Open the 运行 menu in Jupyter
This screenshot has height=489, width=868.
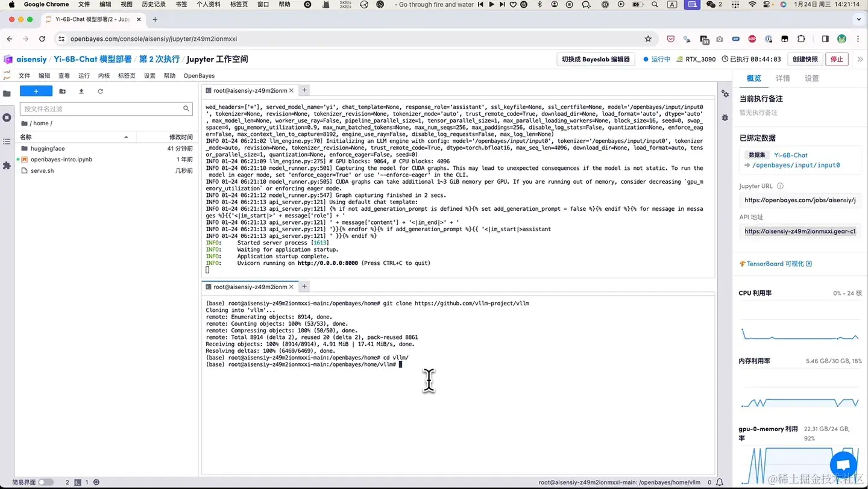coord(84,76)
